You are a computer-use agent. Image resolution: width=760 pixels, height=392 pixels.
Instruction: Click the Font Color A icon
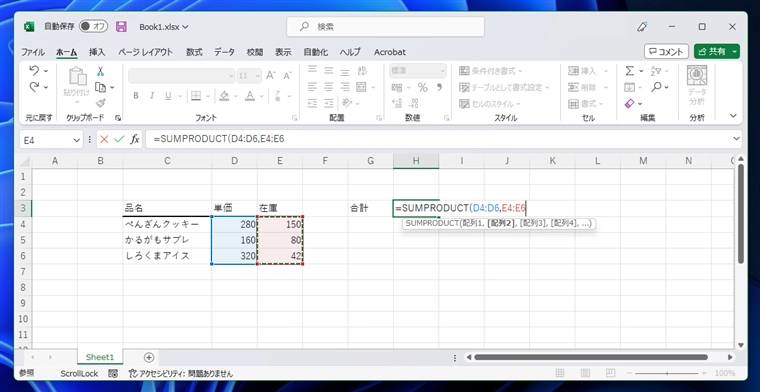(x=250, y=96)
